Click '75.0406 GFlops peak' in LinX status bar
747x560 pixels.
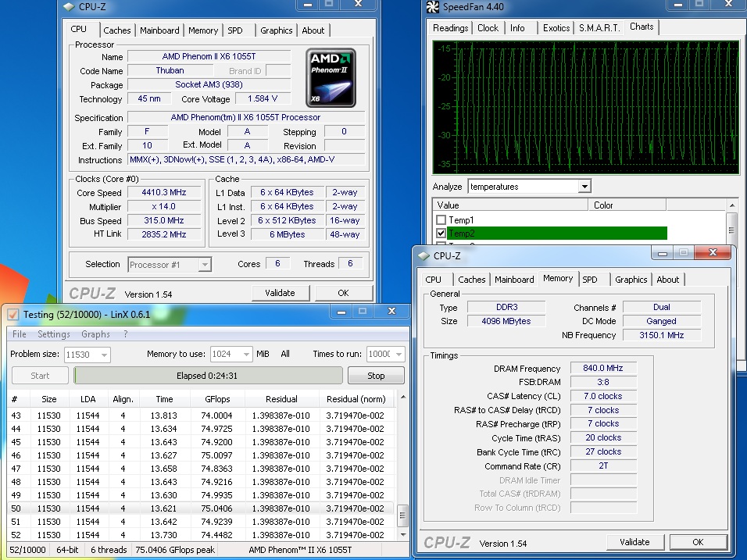point(175,550)
